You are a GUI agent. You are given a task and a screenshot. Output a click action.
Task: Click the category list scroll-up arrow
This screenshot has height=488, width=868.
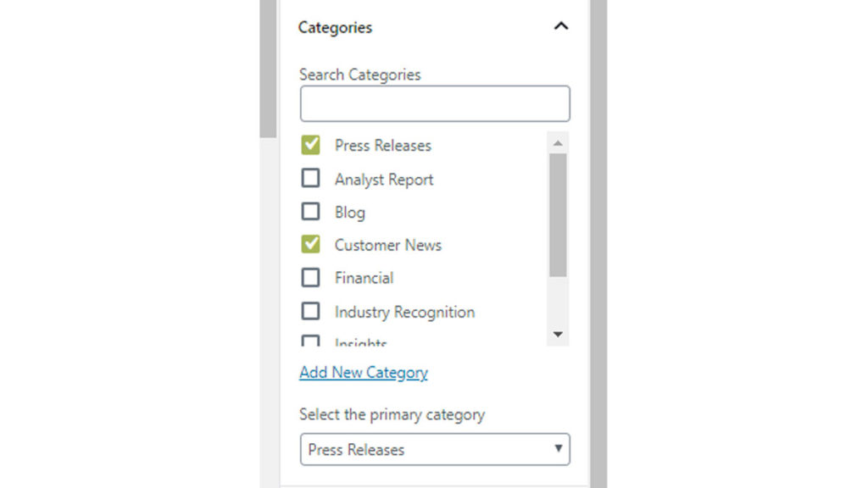(558, 143)
